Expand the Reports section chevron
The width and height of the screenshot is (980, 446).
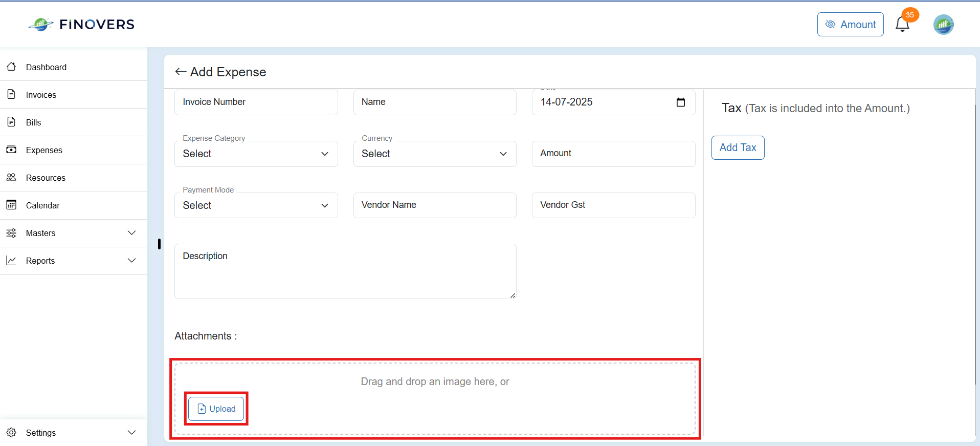point(131,261)
